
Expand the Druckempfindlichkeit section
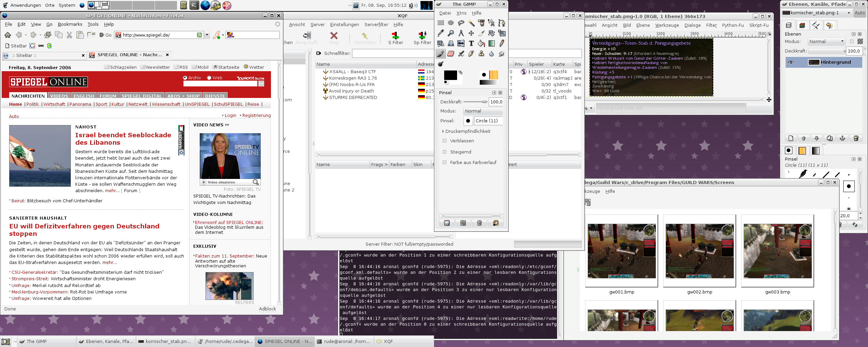[443, 131]
